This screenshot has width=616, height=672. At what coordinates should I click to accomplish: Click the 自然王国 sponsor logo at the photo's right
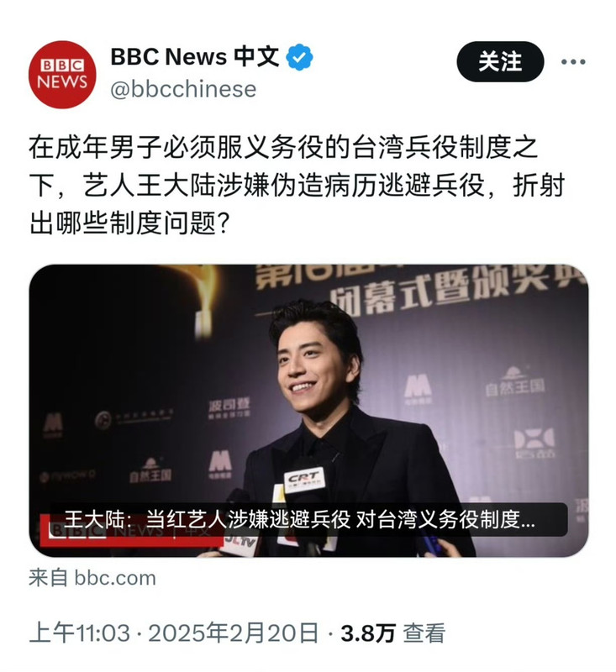[x=515, y=382]
